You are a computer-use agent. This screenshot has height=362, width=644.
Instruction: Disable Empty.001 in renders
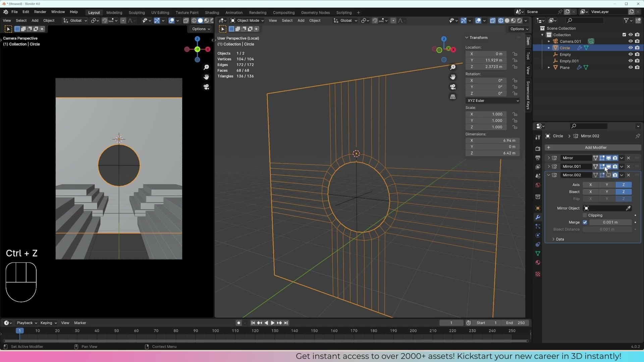(x=637, y=61)
